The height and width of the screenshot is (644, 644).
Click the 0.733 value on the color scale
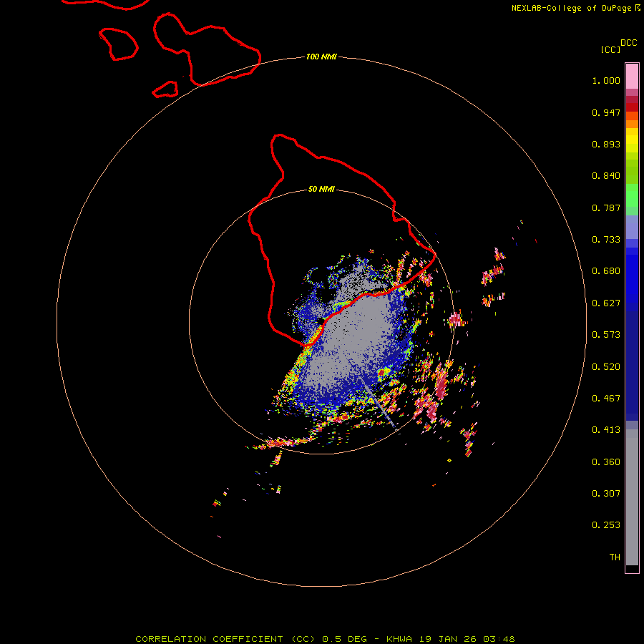606,240
